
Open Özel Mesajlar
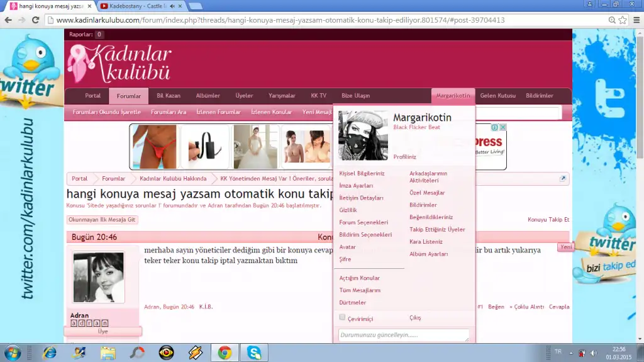[x=427, y=193]
